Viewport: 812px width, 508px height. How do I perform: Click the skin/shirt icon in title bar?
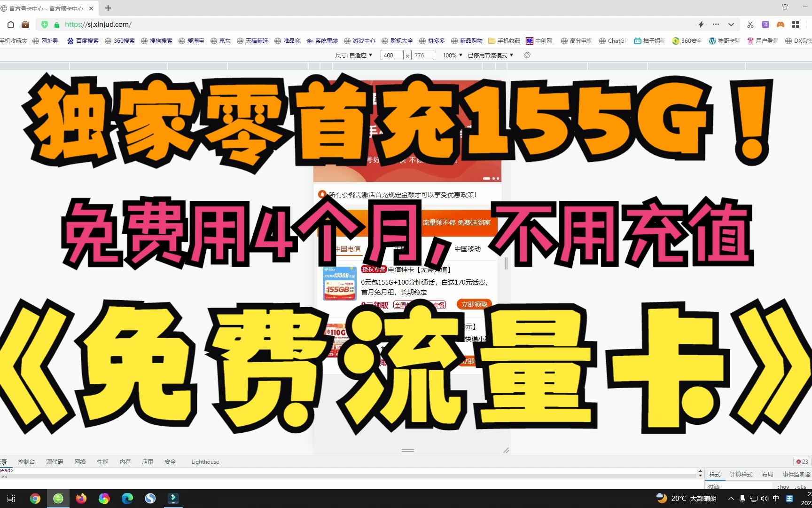tap(785, 7)
